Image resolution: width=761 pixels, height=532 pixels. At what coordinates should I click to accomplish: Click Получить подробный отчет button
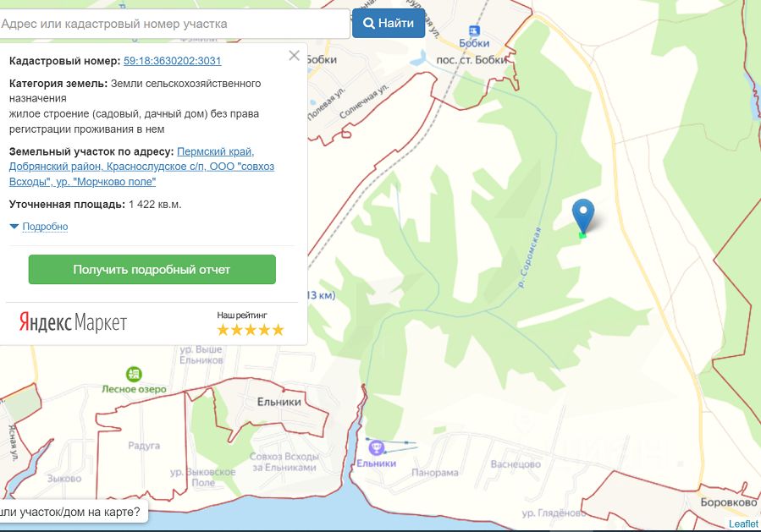point(152,270)
